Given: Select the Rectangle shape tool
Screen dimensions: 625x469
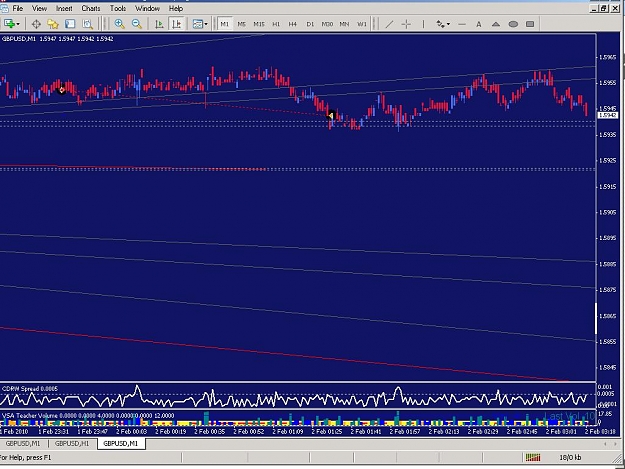Looking at the screenshot, I should click(x=530, y=24).
